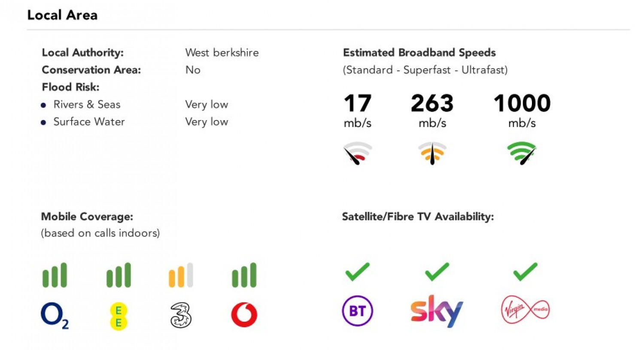Click the BT provider logo
The image size is (644, 350).
(x=357, y=311)
